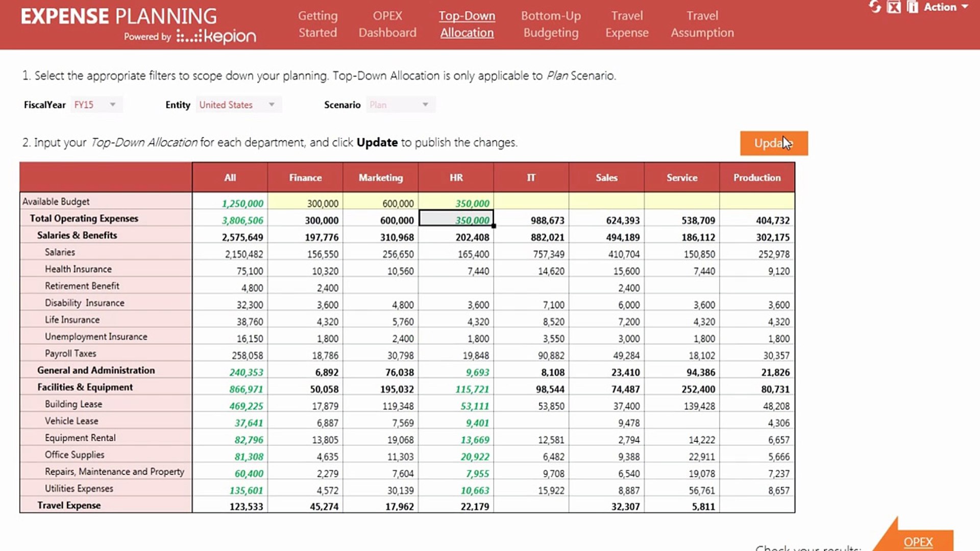The width and height of the screenshot is (980, 551).
Task: Open the Bottom-Up Budgeting tab
Action: point(551,24)
